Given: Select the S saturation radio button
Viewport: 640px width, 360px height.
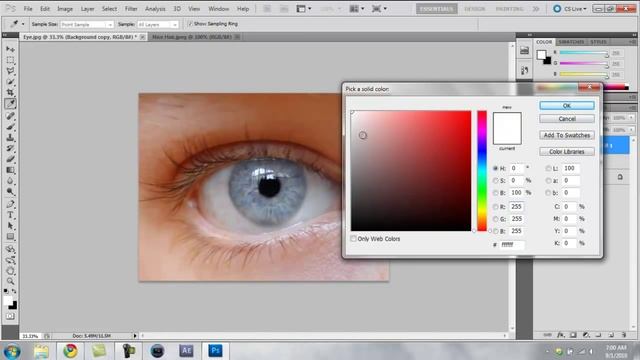Looking at the screenshot, I should click(496, 180).
